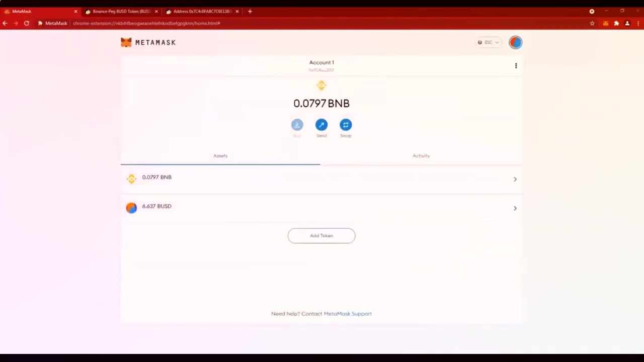
Task: Click the MetaMask extension toolbar icon
Action: (x=606, y=23)
